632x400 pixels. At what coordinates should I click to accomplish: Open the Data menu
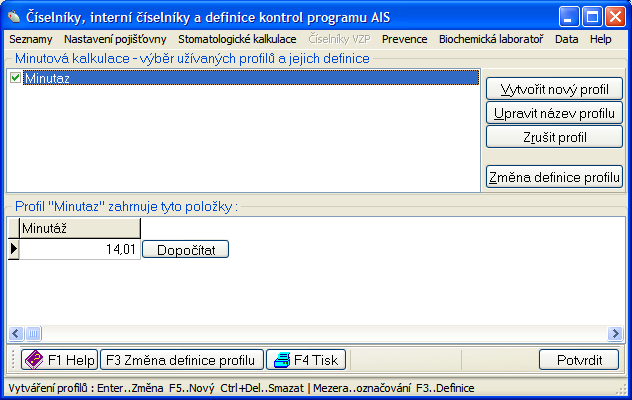(566, 39)
